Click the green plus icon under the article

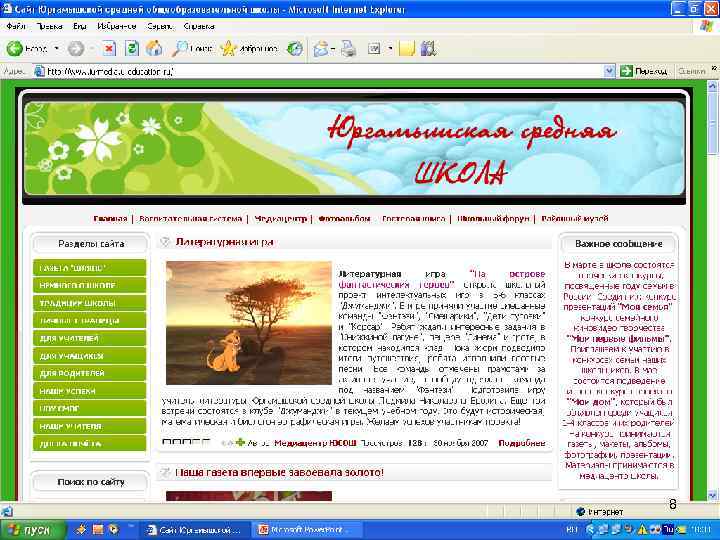pyautogui.click(x=240, y=442)
